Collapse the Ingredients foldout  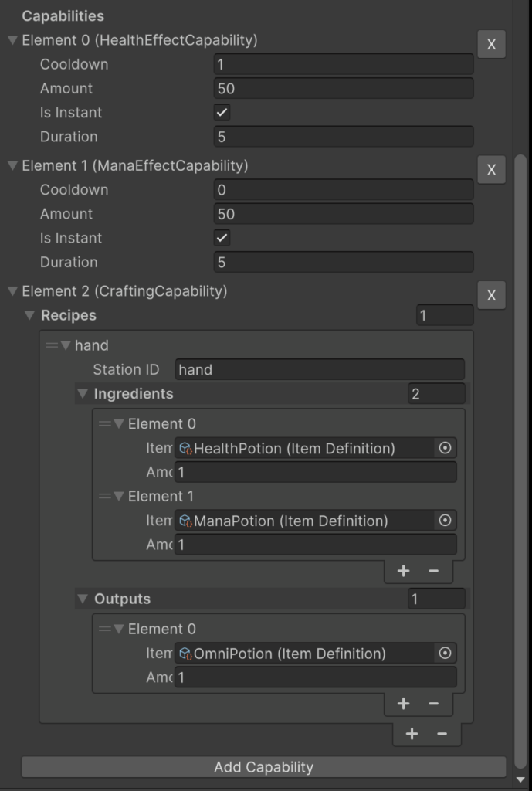click(83, 394)
